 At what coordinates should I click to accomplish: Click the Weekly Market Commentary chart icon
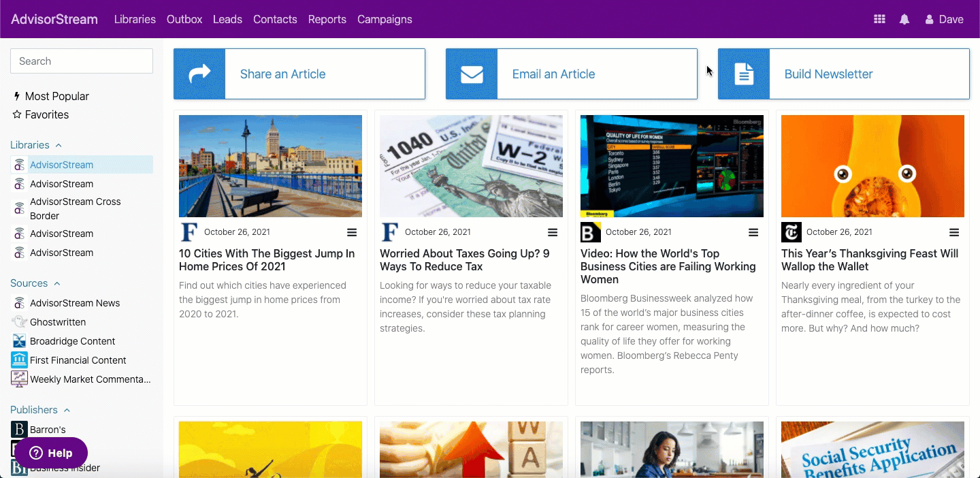[x=19, y=379]
